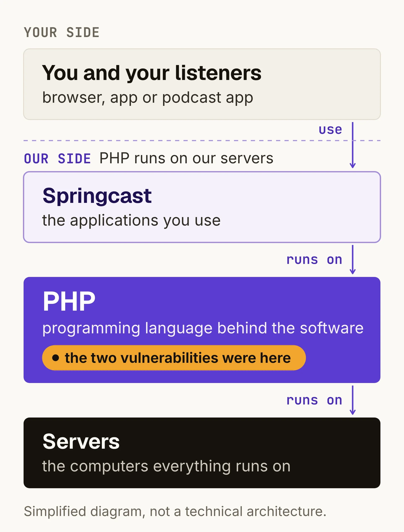
Task: Click the 'use' arrow label
Action: (330, 130)
